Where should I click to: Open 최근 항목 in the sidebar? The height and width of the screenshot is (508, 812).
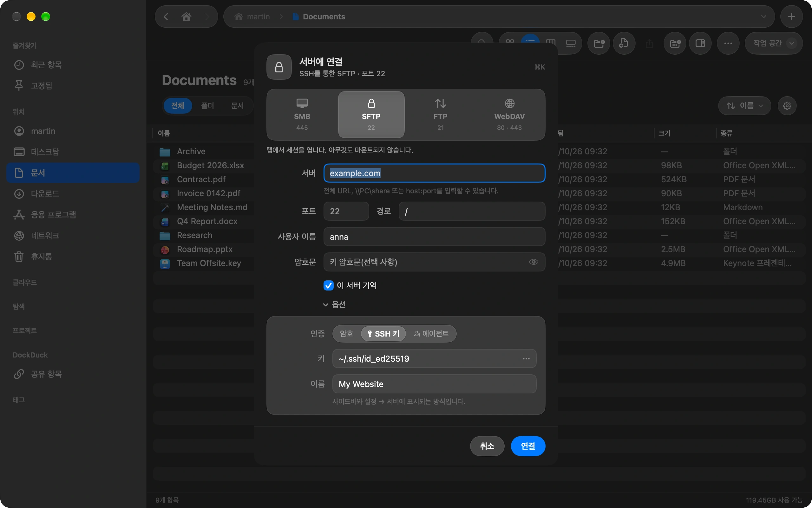point(72,64)
